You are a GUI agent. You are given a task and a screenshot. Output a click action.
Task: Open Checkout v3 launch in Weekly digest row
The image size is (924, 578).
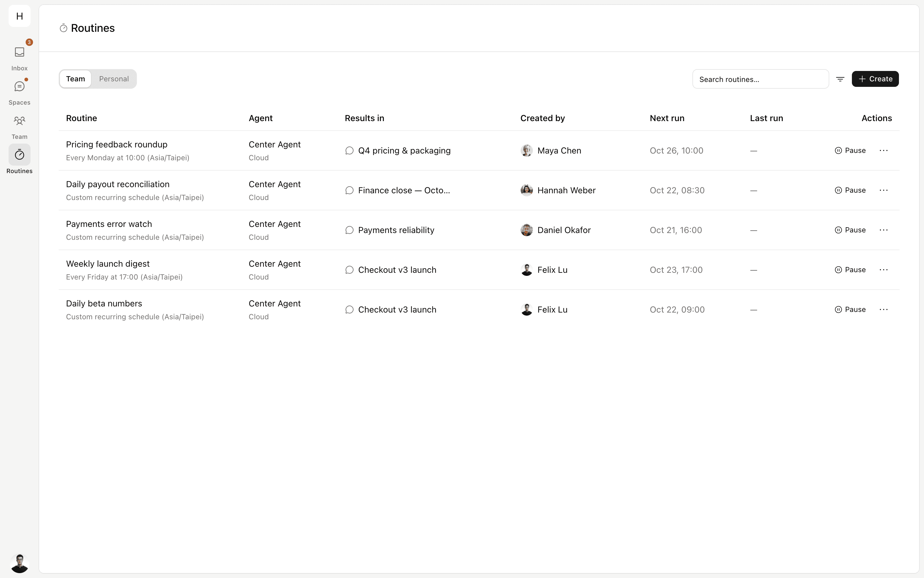click(391, 270)
